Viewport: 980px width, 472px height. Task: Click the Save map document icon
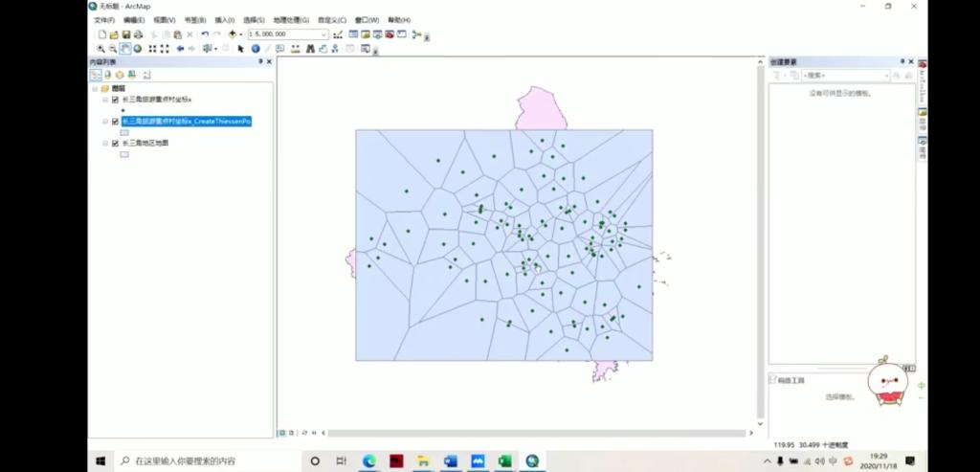126,34
